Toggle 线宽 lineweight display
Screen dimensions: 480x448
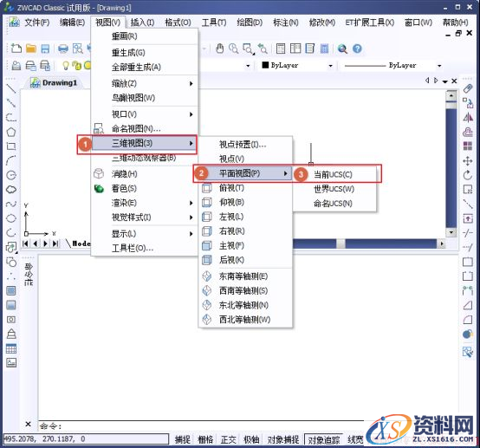(x=355, y=439)
